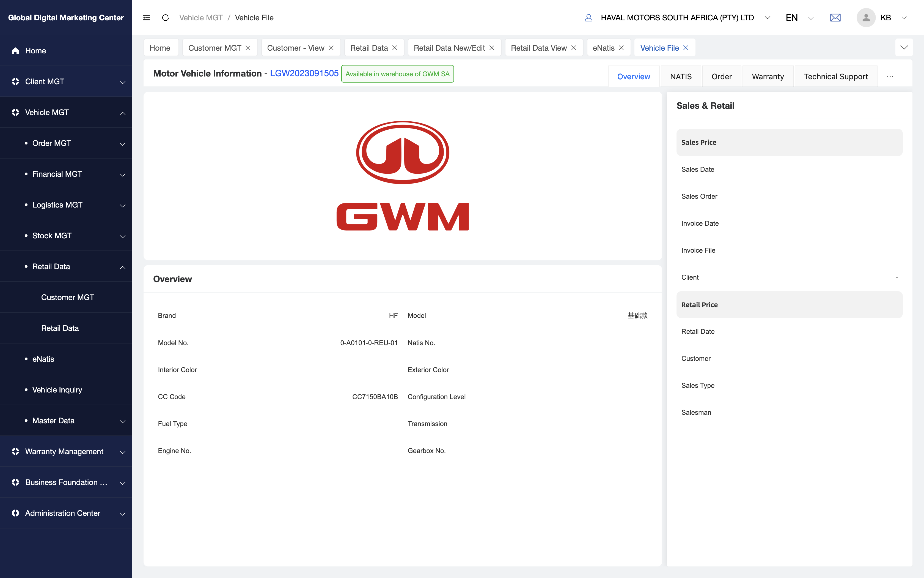The image size is (924, 578).
Task: Click the Global Digital Marketing Center title
Action: (x=66, y=18)
